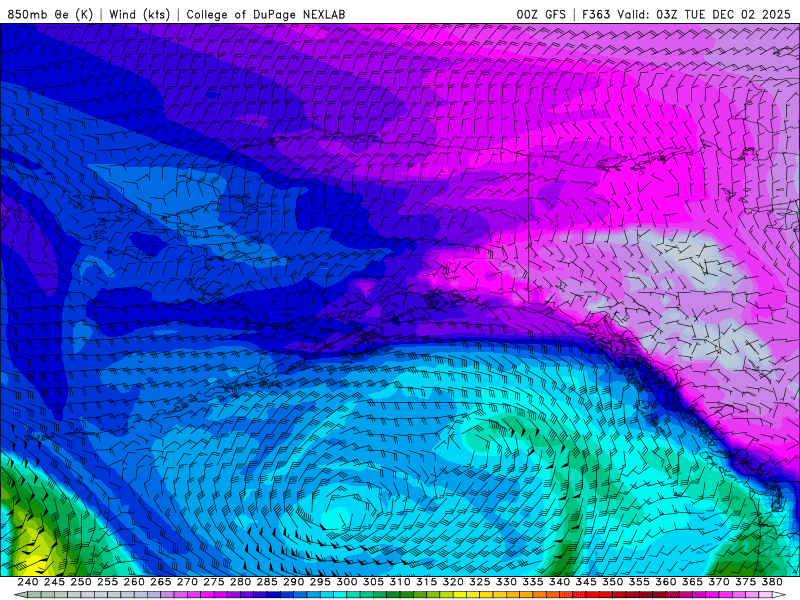
Task: Click the "00Z GFS" model run label
Action: (541, 14)
